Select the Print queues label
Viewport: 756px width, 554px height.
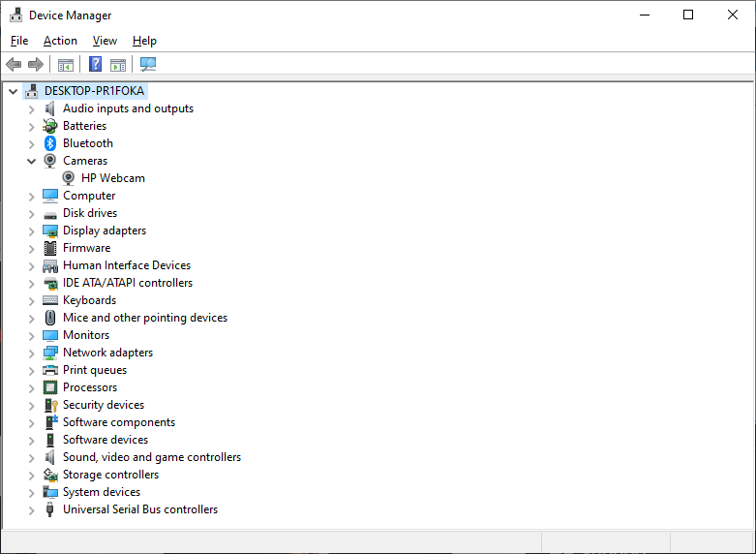click(x=95, y=370)
